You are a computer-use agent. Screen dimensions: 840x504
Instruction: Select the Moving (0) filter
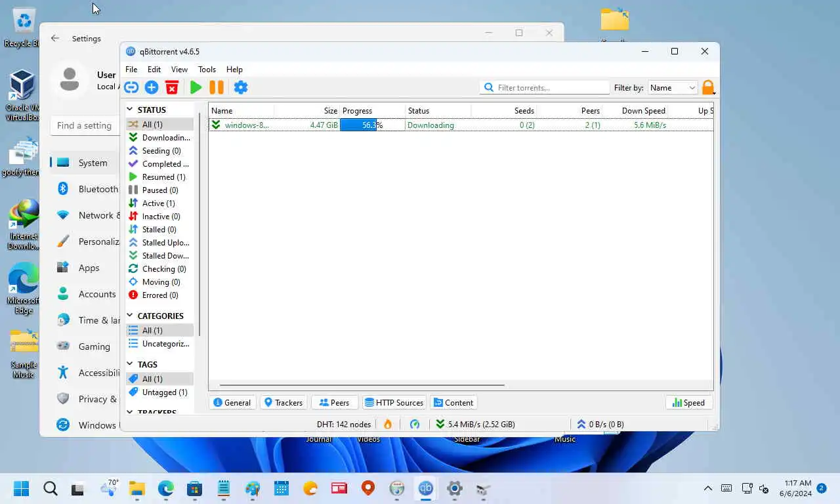[x=159, y=282]
